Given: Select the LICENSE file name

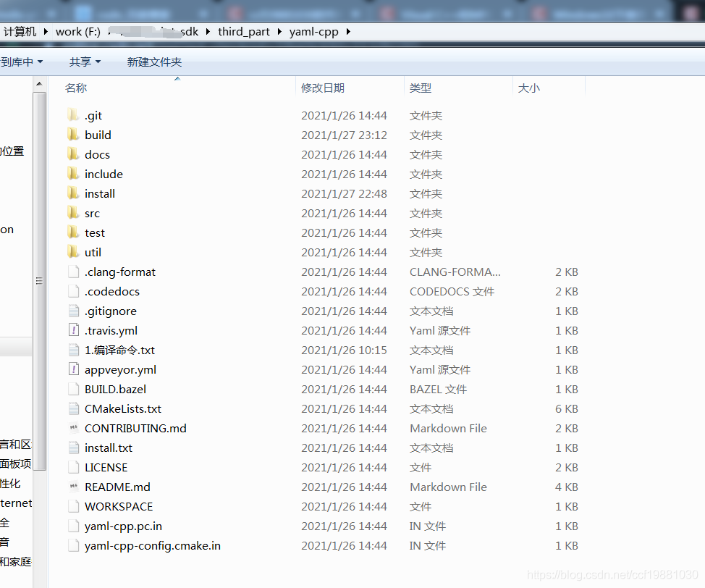Looking at the screenshot, I should point(106,467).
